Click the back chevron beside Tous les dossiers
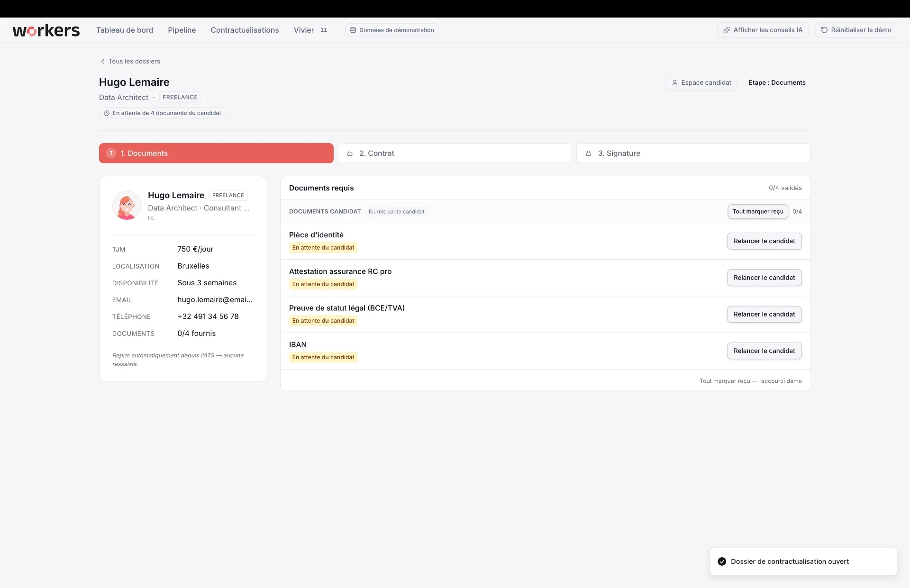Viewport: 910px width, 588px height. [x=102, y=61]
